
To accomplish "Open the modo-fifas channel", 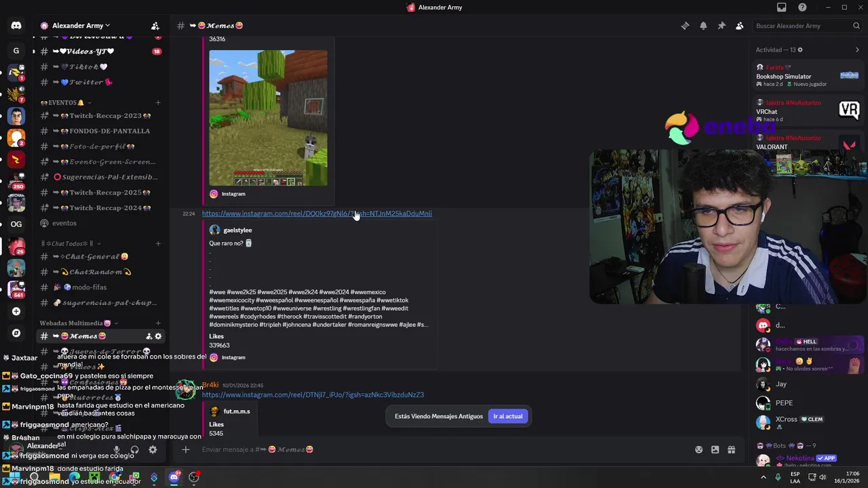I will pyautogui.click(x=100, y=287).
